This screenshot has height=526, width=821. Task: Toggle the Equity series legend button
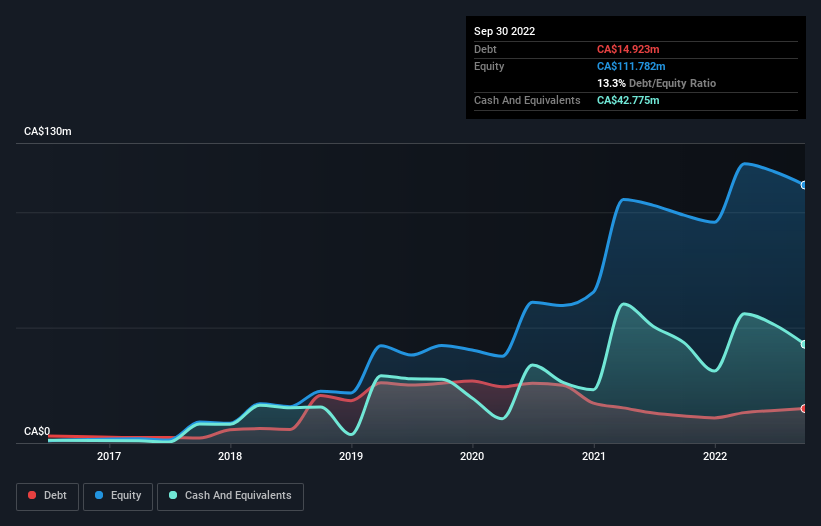click(x=118, y=496)
